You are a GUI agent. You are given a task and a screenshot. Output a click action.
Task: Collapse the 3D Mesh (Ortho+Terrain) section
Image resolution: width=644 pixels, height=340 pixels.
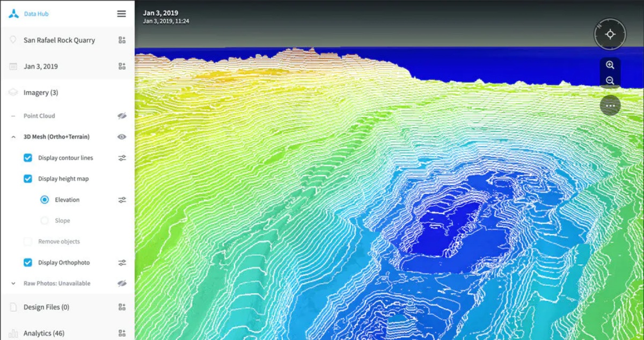coord(13,137)
